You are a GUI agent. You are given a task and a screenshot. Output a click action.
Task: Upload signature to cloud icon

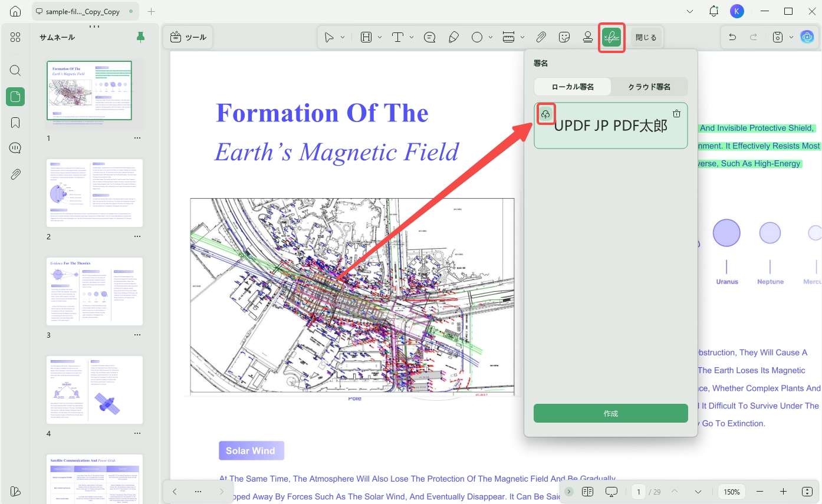pyautogui.click(x=545, y=114)
